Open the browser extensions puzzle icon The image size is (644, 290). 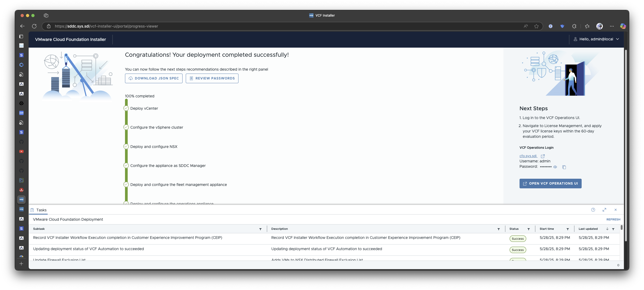click(x=574, y=26)
